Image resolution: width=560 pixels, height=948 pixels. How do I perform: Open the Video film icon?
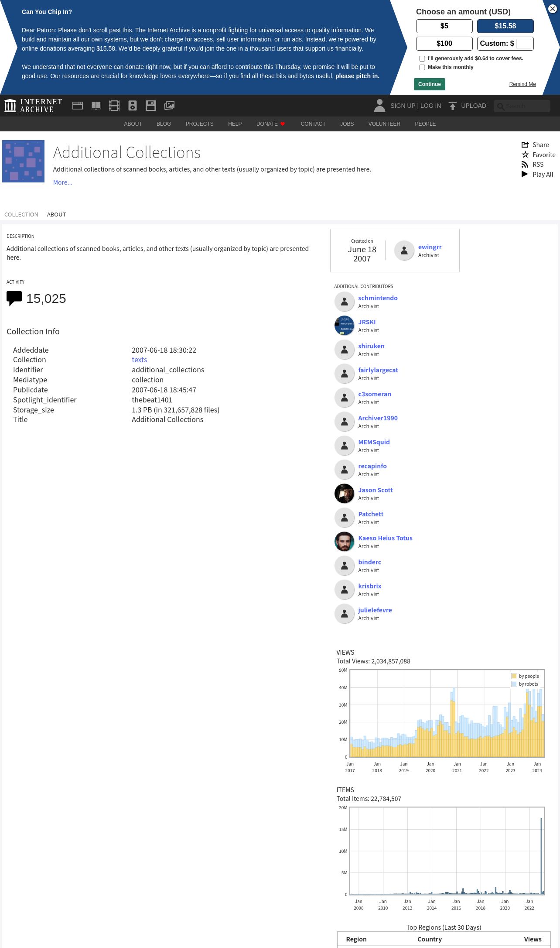click(114, 106)
